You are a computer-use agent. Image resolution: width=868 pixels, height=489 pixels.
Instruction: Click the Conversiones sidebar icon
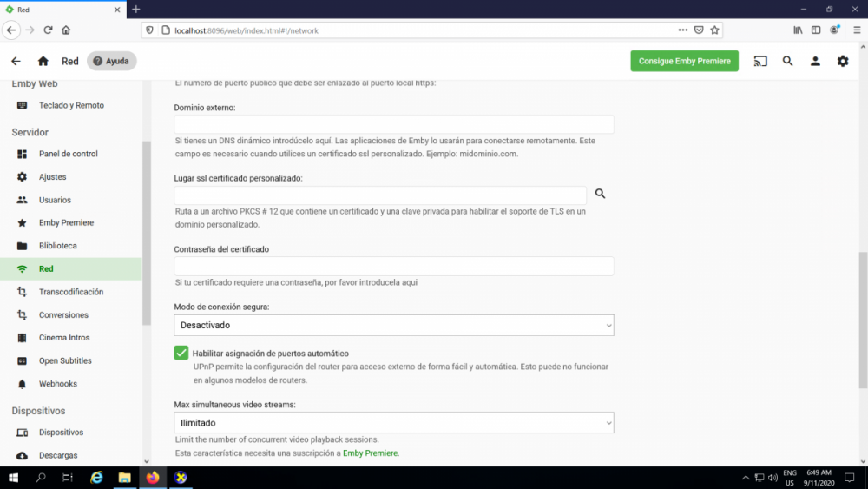click(23, 314)
